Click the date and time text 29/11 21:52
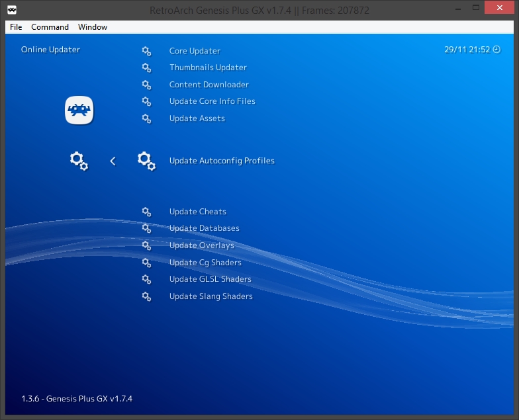This screenshot has height=420, width=519. pyautogui.click(x=467, y=50)
